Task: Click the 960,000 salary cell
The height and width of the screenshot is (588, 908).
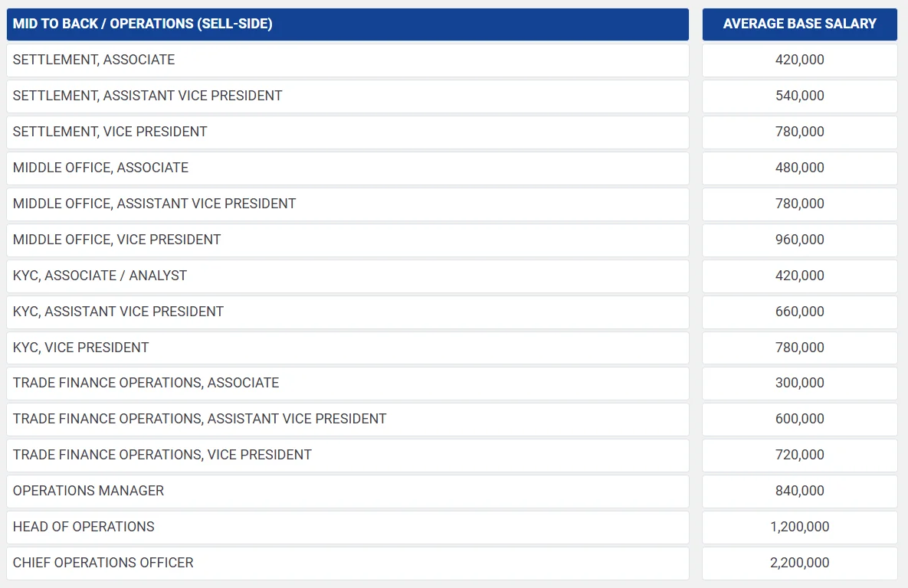Action: (799, 240)
